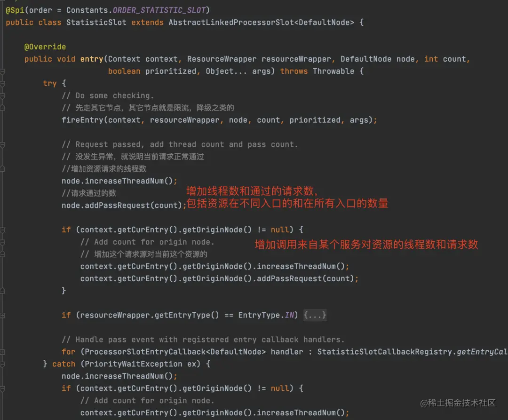Image resolution: width=508 pixels, height=420 pixels.
Task: Click the @Override annotation
Action: tap(45, 47)
